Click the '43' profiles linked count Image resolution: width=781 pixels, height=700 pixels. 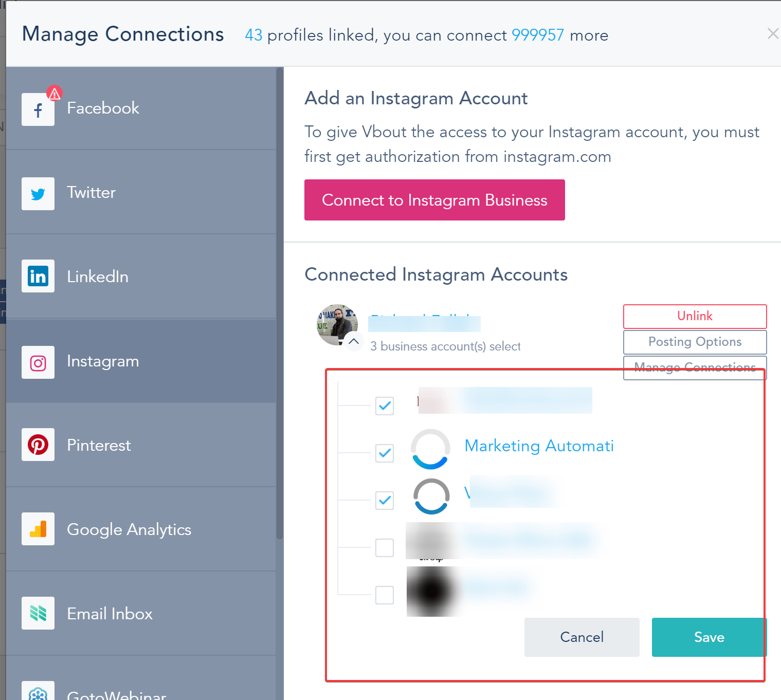(x=253, y=35)
